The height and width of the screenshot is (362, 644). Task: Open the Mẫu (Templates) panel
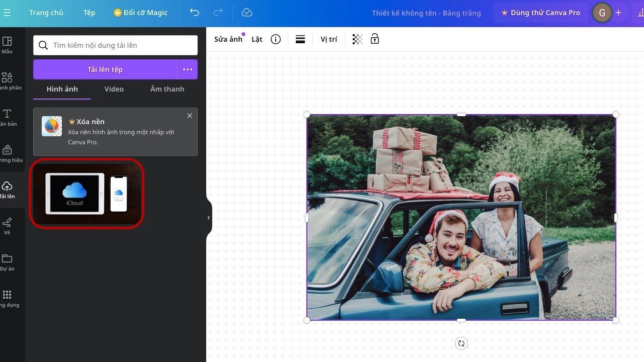[8, 44]
